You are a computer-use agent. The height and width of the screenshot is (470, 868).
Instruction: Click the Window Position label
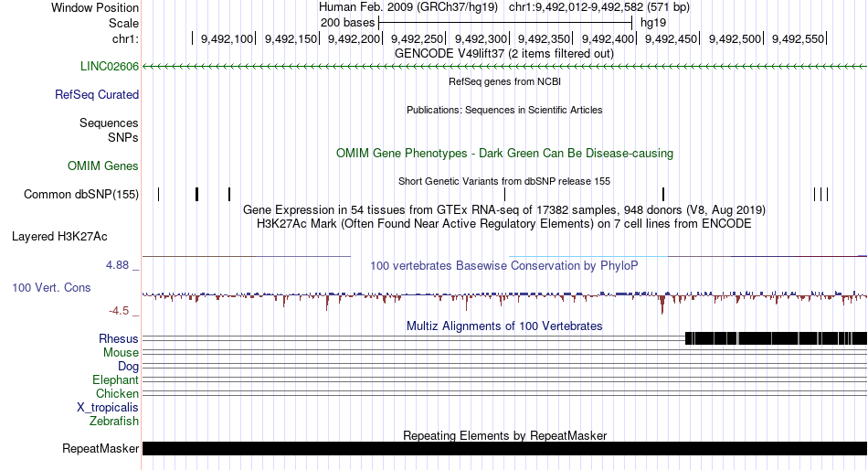[x=95, y=7]
